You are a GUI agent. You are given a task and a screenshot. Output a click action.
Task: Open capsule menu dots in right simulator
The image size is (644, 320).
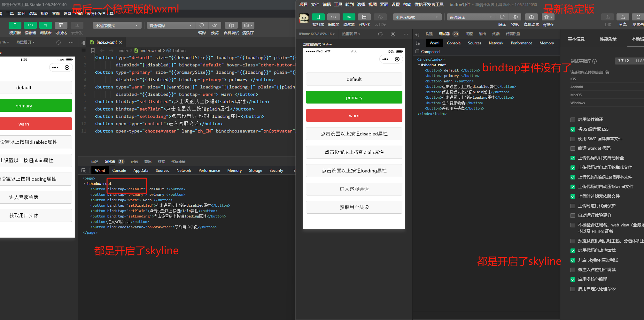click(x=385, y=59)
